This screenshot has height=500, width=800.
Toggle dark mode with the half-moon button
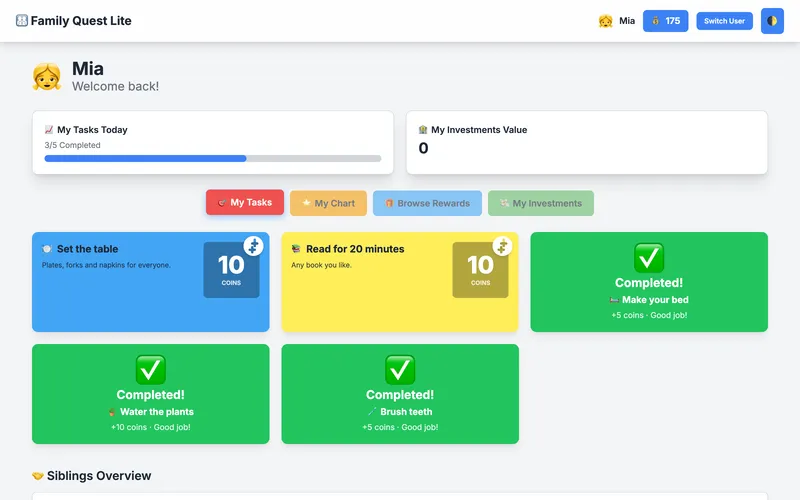[x=772, y=21]
